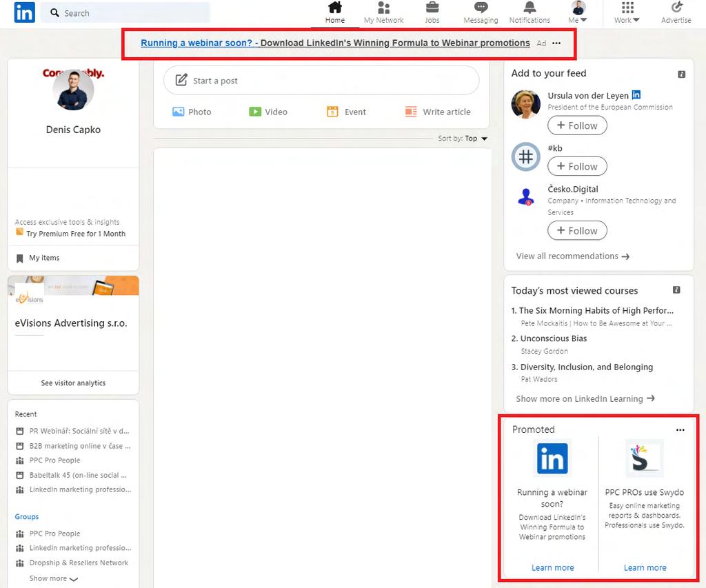Click the Write article icon
The image size is (706, 588).
(x=411, y=112)
